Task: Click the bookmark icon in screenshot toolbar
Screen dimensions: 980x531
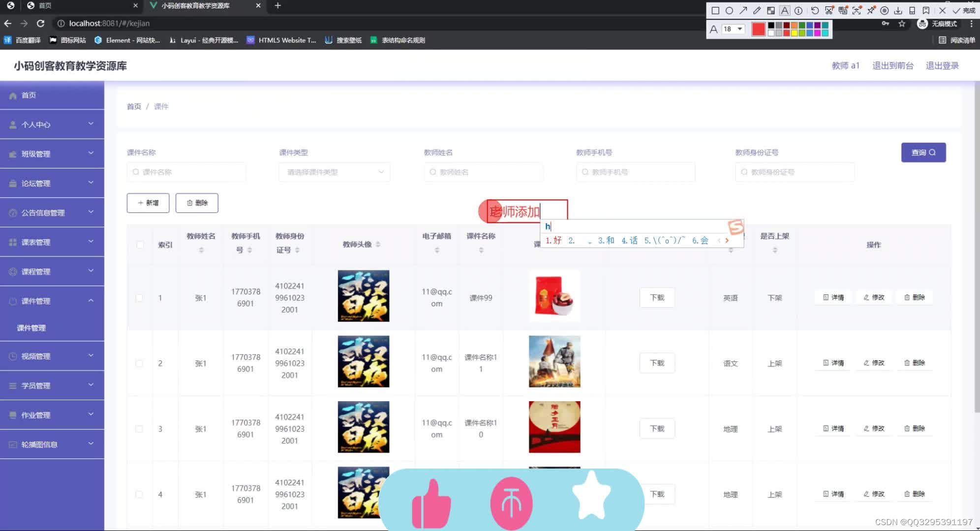Action: pos(926,10)
